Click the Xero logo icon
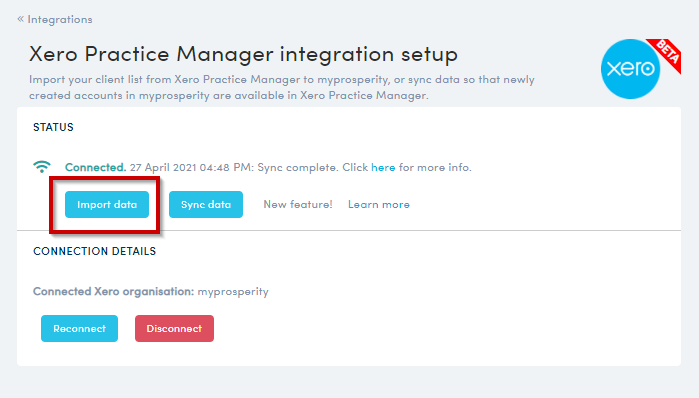 point(630,69)
